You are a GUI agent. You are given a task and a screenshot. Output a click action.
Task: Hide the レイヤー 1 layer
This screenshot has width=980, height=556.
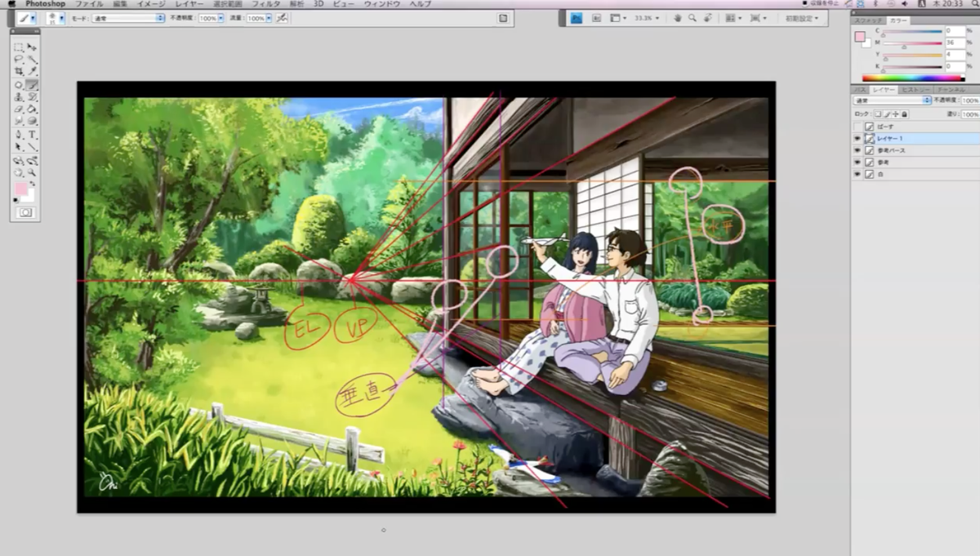tap(857, 139)
